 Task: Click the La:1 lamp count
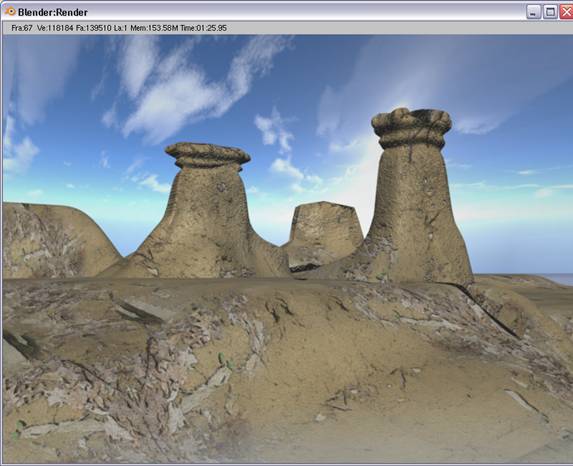(120, 28)
